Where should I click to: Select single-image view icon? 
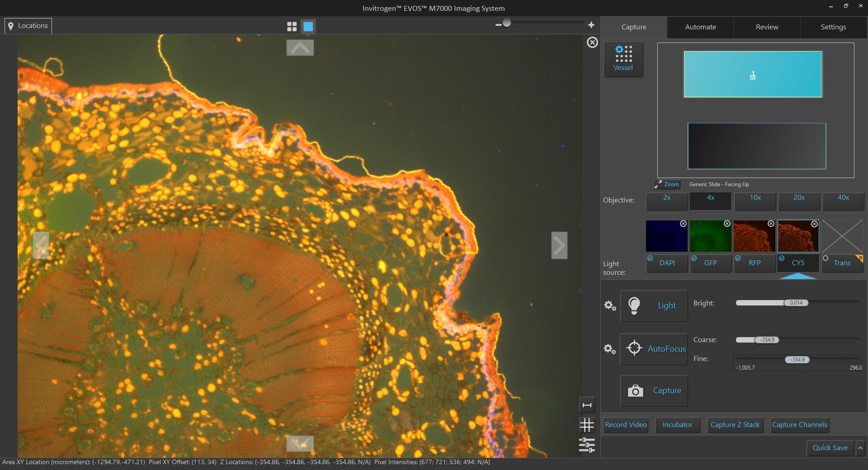(308, 27)
